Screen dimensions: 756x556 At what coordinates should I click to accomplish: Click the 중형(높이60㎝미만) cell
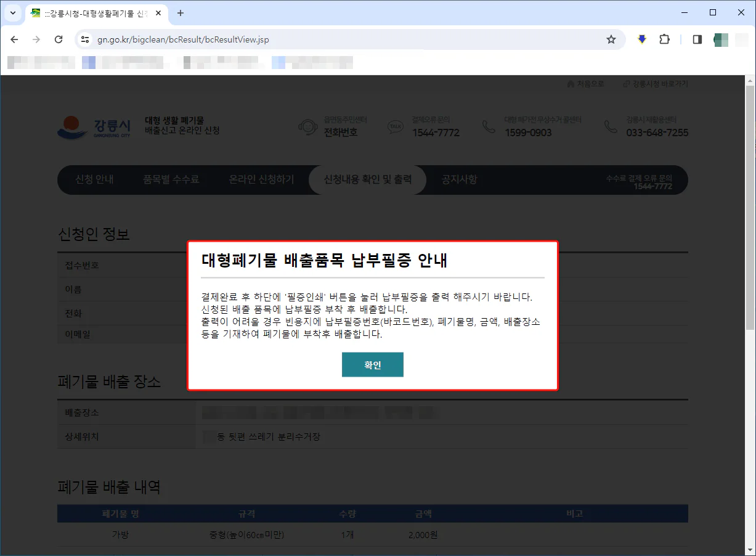point(246,534)
